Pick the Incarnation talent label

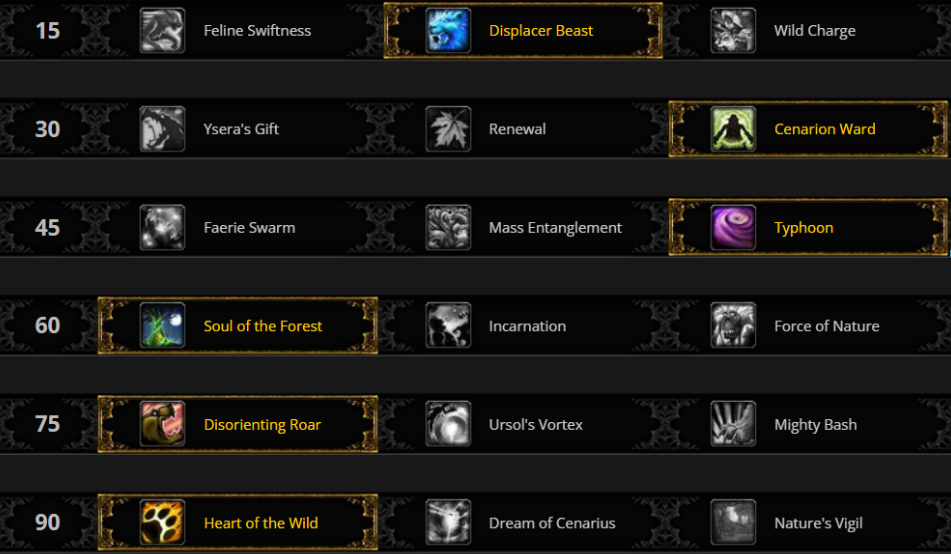point(527,326)
